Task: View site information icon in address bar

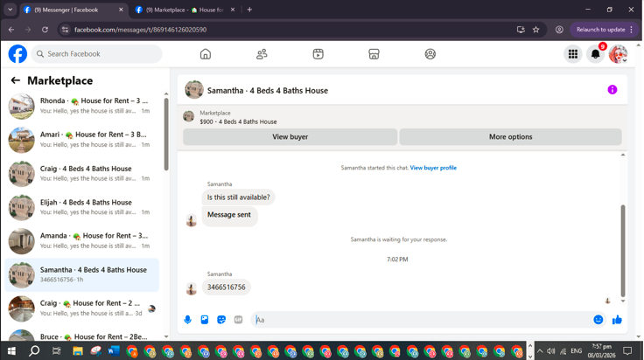Action: [65, 30]
